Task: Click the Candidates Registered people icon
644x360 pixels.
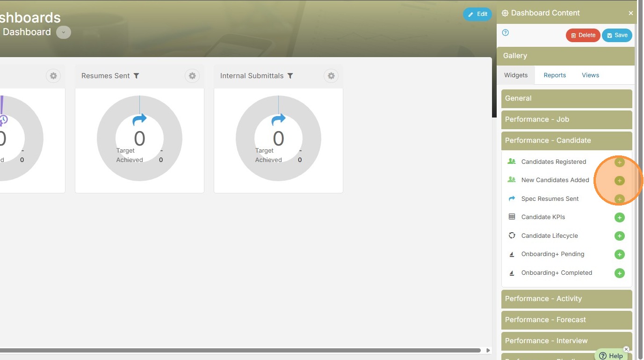Action: coord(512,162)
